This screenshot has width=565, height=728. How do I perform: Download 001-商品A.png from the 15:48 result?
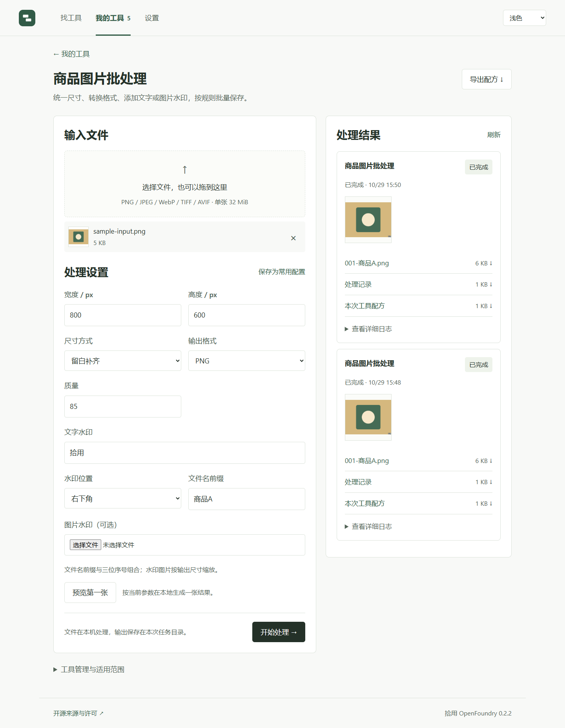click(419, 461)
